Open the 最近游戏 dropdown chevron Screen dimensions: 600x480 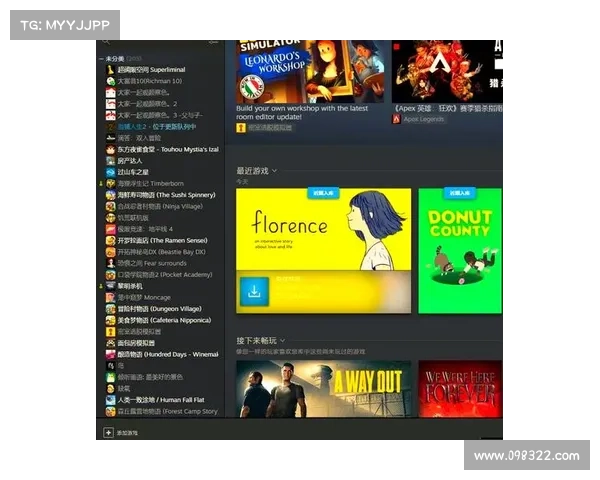[274, 171]
